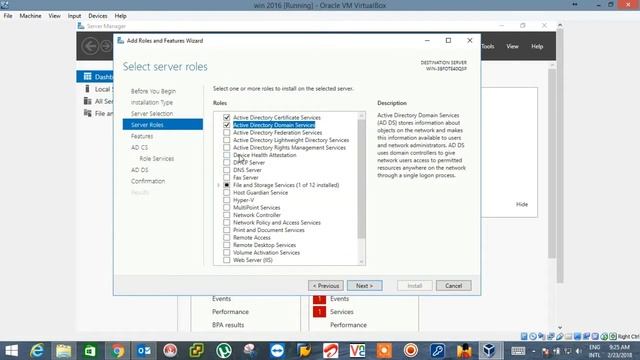Click Server Manager vertical scrollbar thumb
The height and width of the screenshot is (360, 640).
[552, 163]
